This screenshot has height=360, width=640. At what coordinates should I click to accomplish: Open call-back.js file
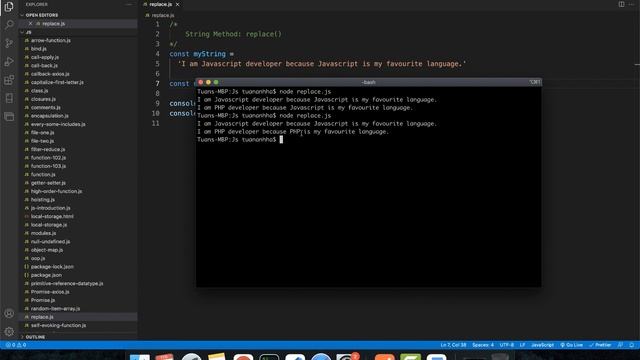pyautogui.click(x=44, y=66)
